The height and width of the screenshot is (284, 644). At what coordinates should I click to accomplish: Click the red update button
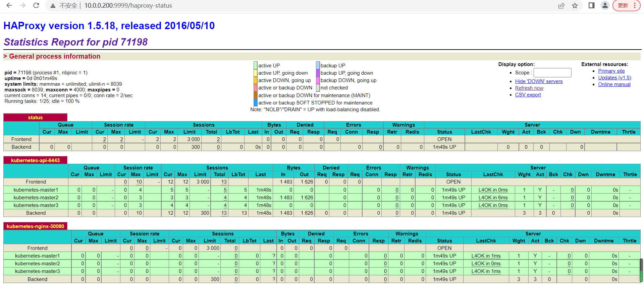627,5
